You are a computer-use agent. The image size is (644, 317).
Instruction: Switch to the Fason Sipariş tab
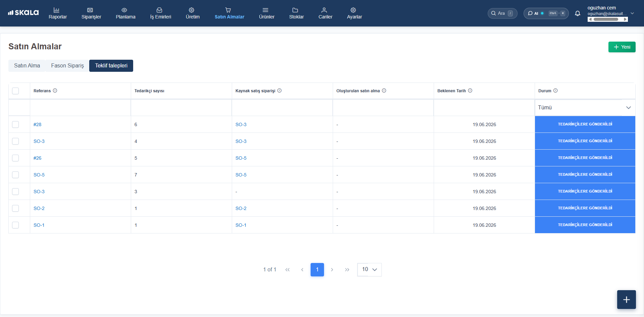(x=67, y=66)
